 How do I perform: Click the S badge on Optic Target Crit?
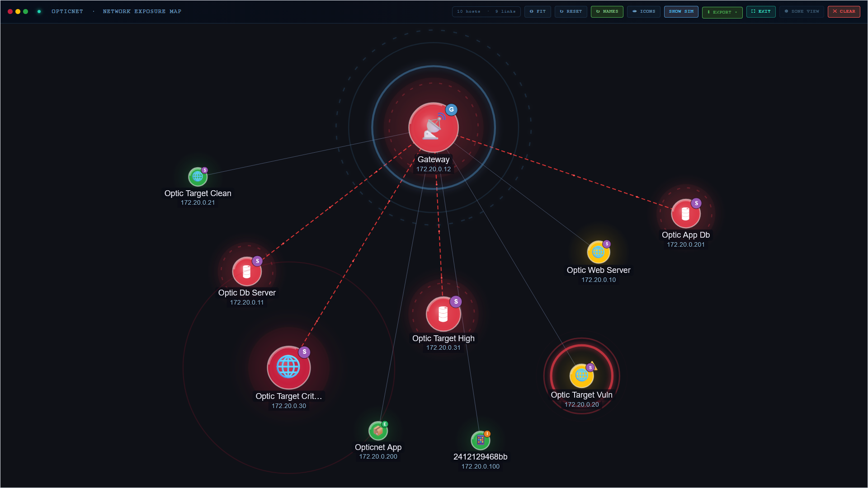pyautogui.click(x=304, y=352)
